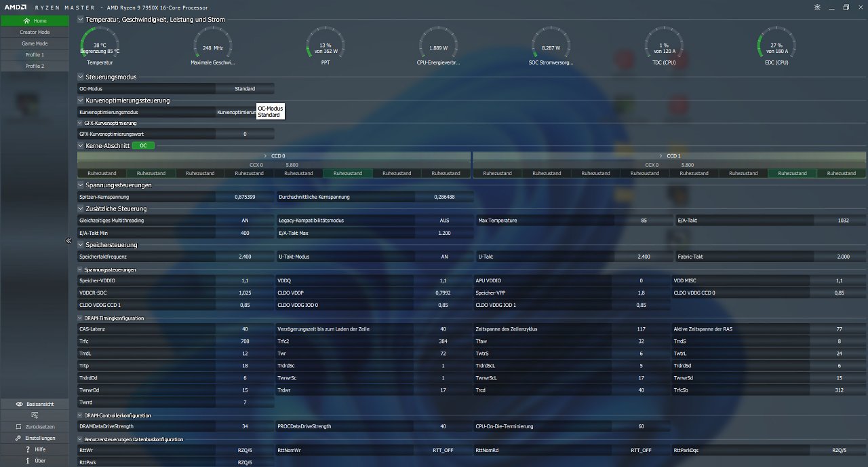Click the GFX-Kurvenoptimierungswert value 0
The width and height of the screenshot is (868, 467).
245,134
